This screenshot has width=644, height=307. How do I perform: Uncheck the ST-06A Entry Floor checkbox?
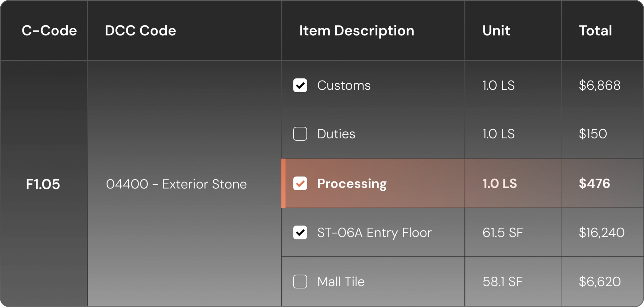coord(300,232)
